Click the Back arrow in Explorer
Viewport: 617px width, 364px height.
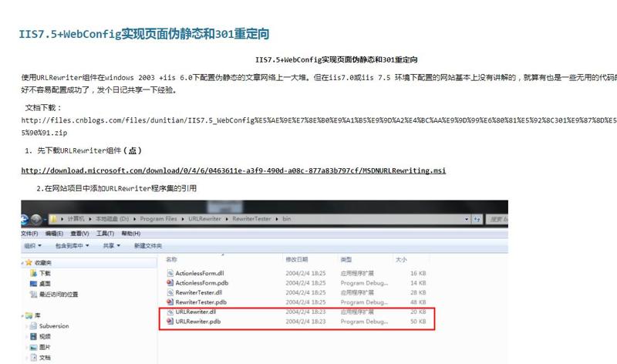pyautogui.click(x=24, y=219)
